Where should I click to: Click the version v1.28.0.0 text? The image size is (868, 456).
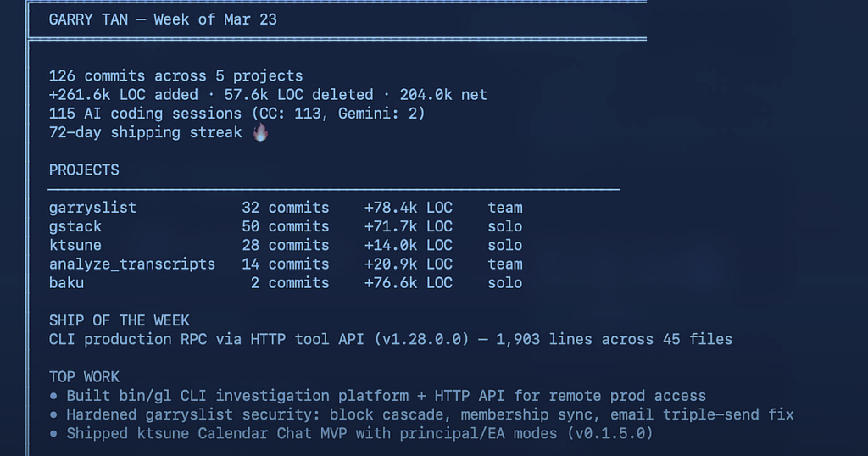coord(422,339)
